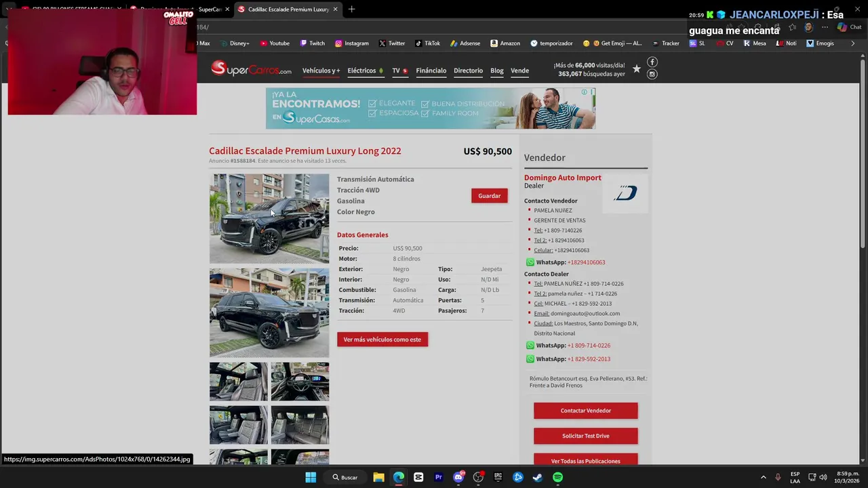This screenshot has width=868, height=488.
Task: Click the Cadillac Escalade listing title
Action: point(304,150)
